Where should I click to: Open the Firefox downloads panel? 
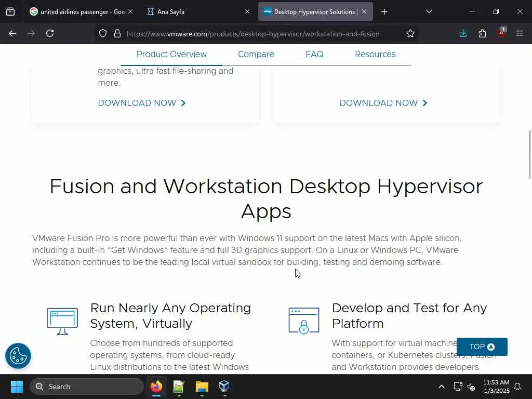pyautogui.click(x=463, y=33)
